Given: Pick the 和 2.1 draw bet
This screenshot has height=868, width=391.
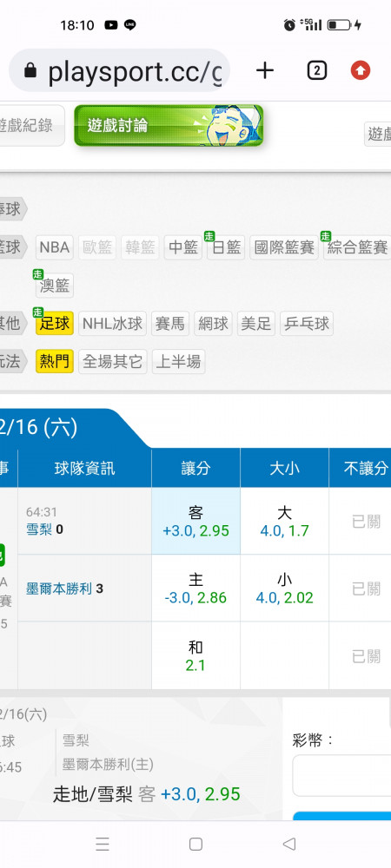Looking at the screenshot, I should pyautogui.click(x=196, y=655).
